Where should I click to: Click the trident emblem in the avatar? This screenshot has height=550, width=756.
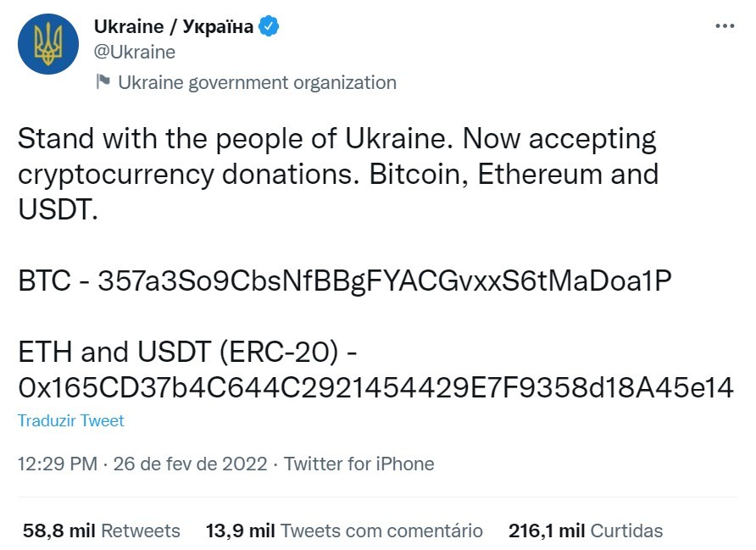click(x=48, y=44)
